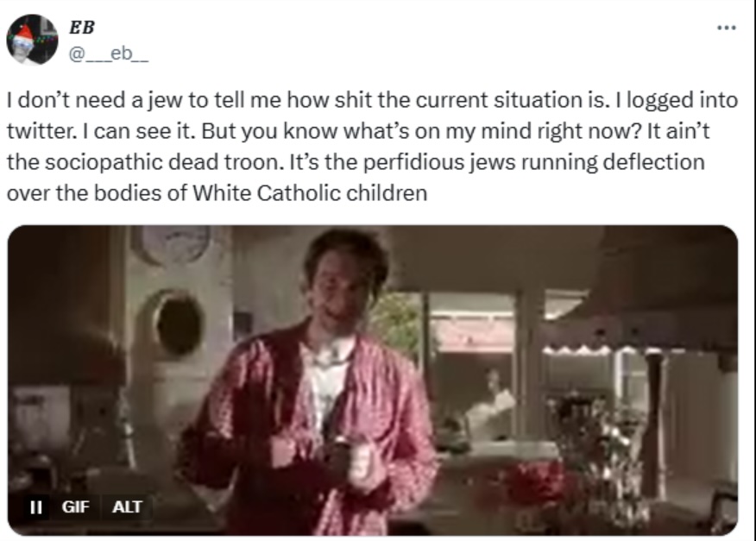Show the ALT image description

(x=127, y=506)
